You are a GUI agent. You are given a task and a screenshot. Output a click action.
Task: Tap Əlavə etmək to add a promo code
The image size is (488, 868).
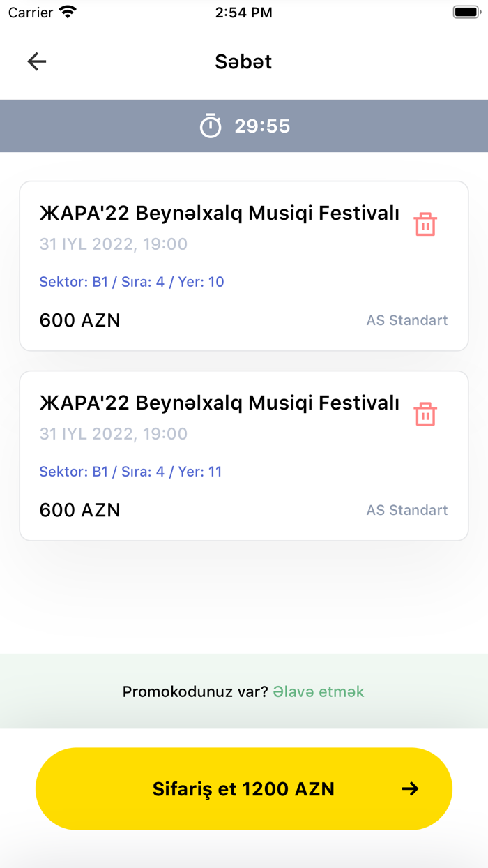[318, 691]
